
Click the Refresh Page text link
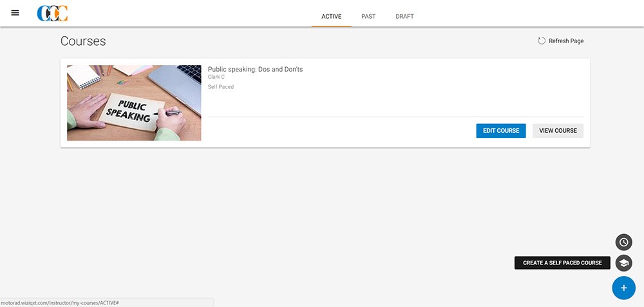coord(565,41)
